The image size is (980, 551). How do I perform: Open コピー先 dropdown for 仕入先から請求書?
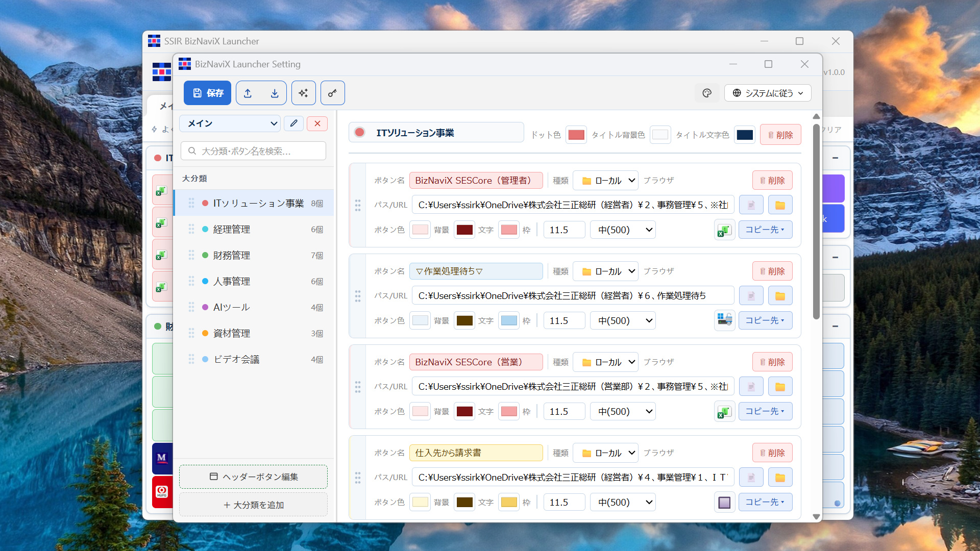(x=765, y=502)
